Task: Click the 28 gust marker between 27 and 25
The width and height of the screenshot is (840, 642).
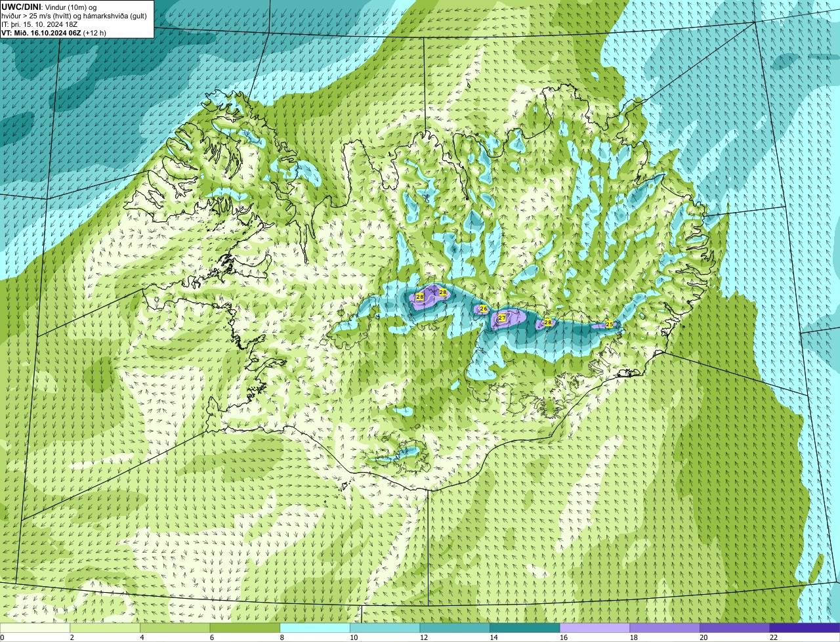Action: click(548, 322)
